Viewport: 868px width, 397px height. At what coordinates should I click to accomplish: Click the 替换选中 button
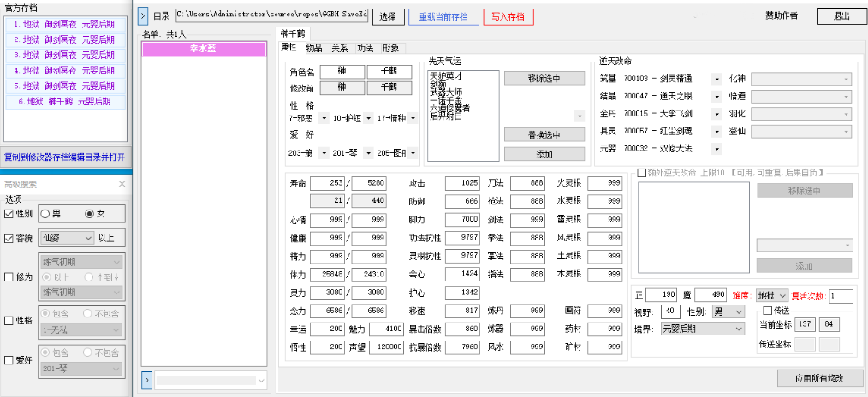(544, 135)
